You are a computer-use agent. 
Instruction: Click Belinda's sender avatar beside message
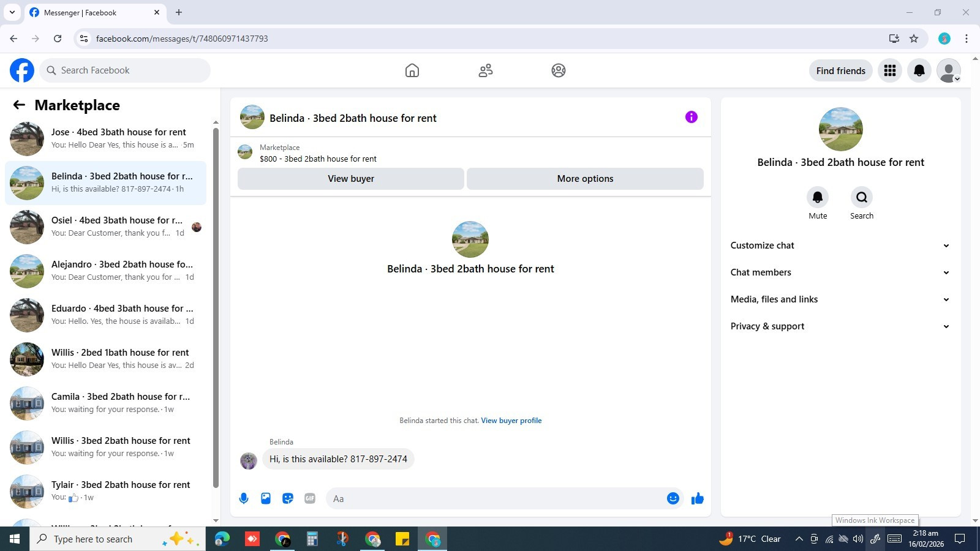[x=249, y=461]
